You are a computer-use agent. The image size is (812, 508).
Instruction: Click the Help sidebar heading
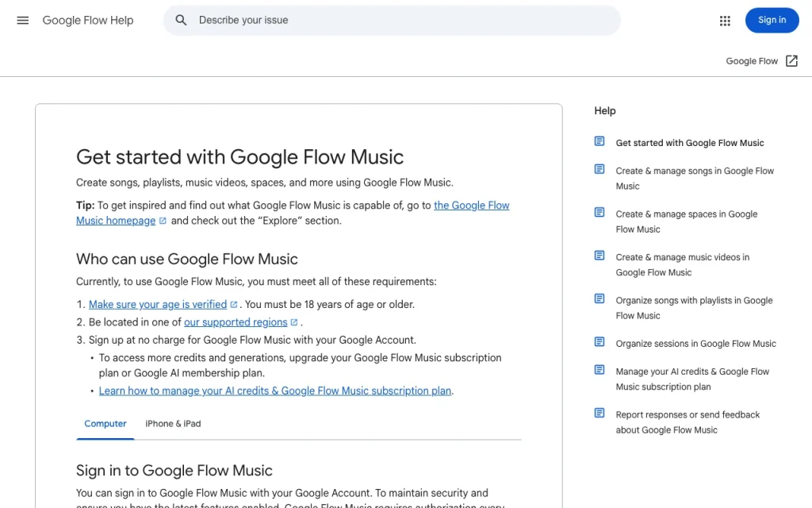pos(605,111)
